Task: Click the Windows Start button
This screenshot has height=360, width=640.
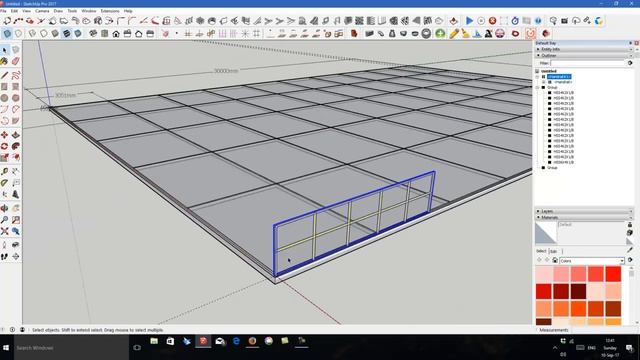Action: click(6, 348)
